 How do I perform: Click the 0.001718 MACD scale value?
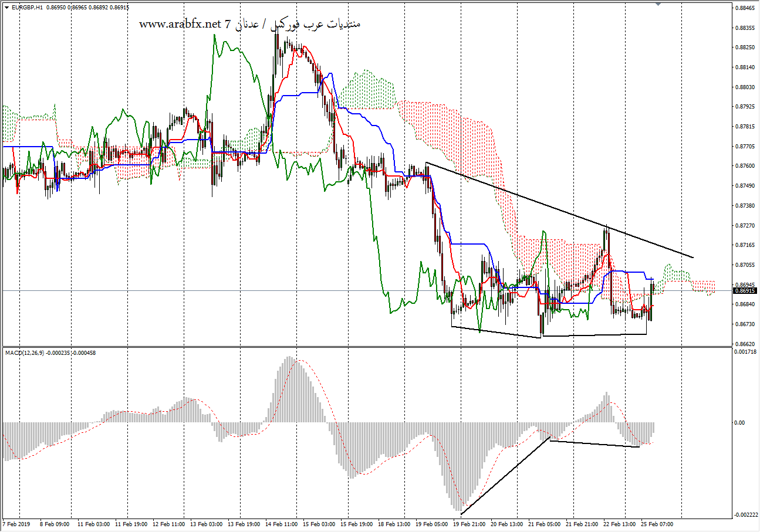click(746, 351)
